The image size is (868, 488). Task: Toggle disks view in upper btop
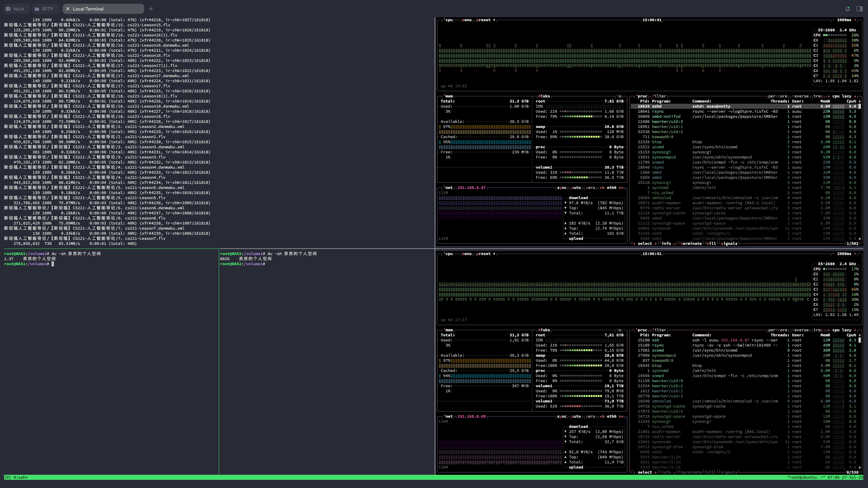click(x=544, y=96)
